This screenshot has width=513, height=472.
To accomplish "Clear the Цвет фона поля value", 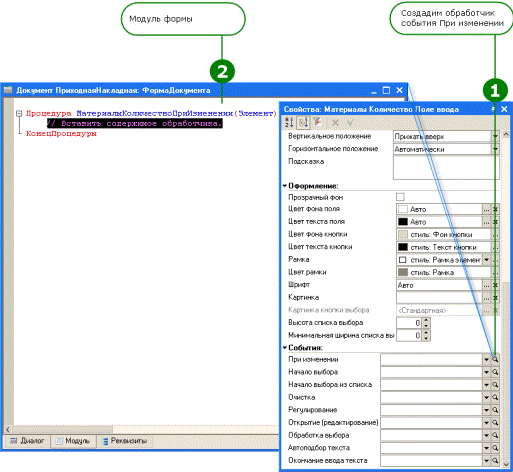I will [495, 209].
